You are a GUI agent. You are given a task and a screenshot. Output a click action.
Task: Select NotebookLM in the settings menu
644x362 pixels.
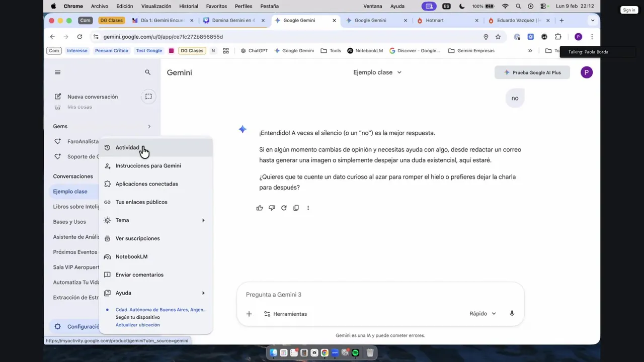[x=156, y=256]
